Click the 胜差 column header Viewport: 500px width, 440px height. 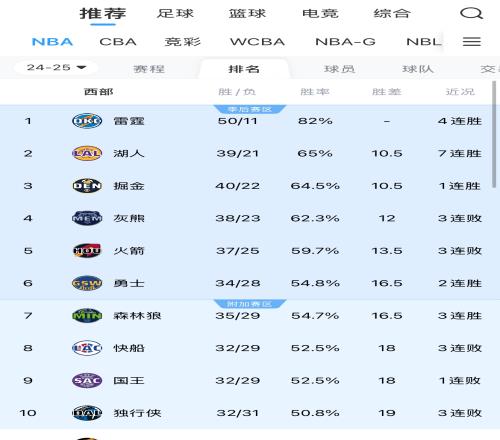click(x=387, y=92)
